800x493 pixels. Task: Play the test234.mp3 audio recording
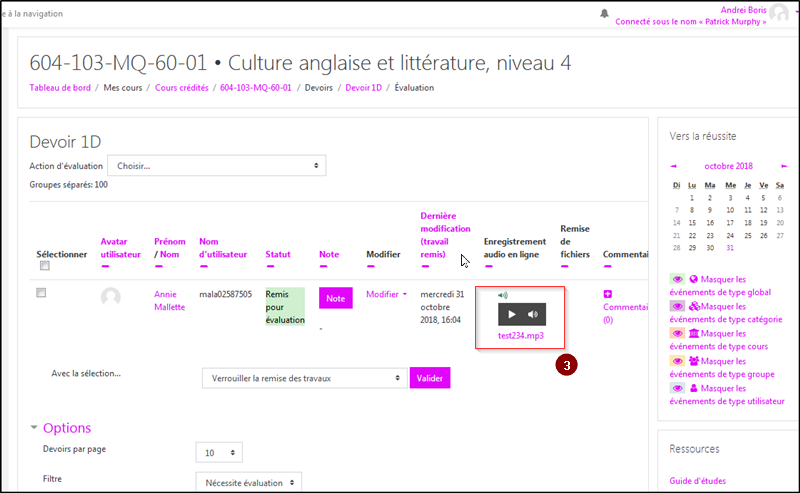(513, 314)
